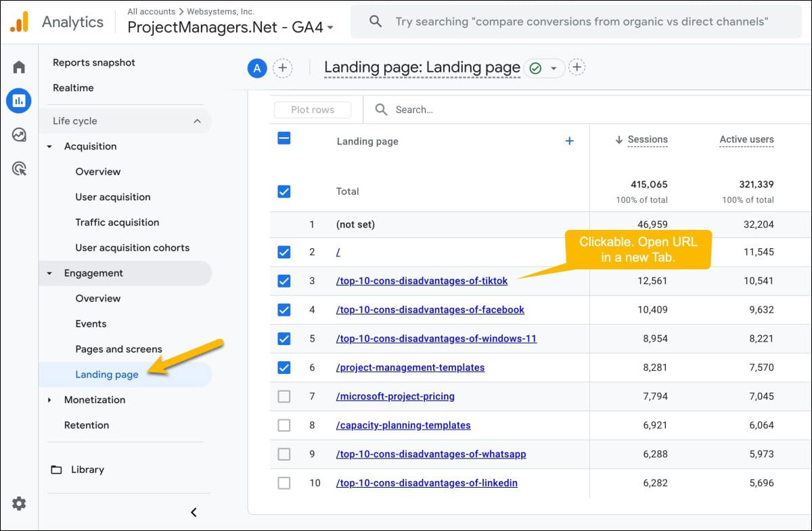The image size is (812, 531).
Task: Open the Reports icon in left rail
Action: pyautogui.click(x=19, y=101)
